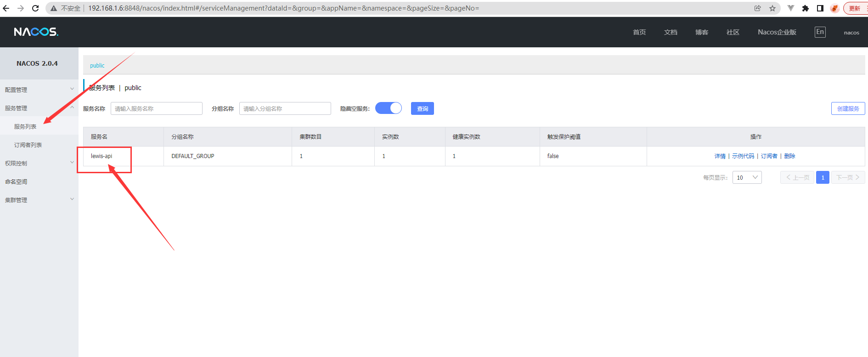
Task: Select 订阅者列表 in the sidebar
Action: (39, 145)
